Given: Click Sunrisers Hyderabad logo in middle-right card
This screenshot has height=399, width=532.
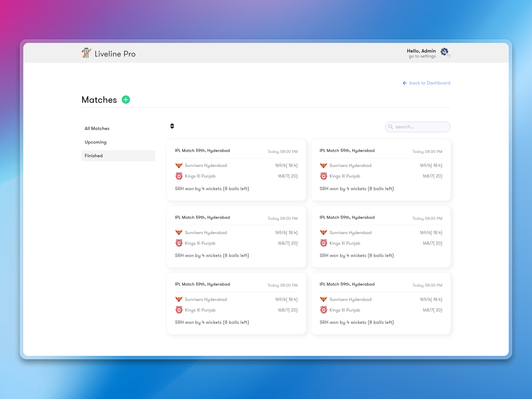Looking at the screenshot, I should (323, 232).
